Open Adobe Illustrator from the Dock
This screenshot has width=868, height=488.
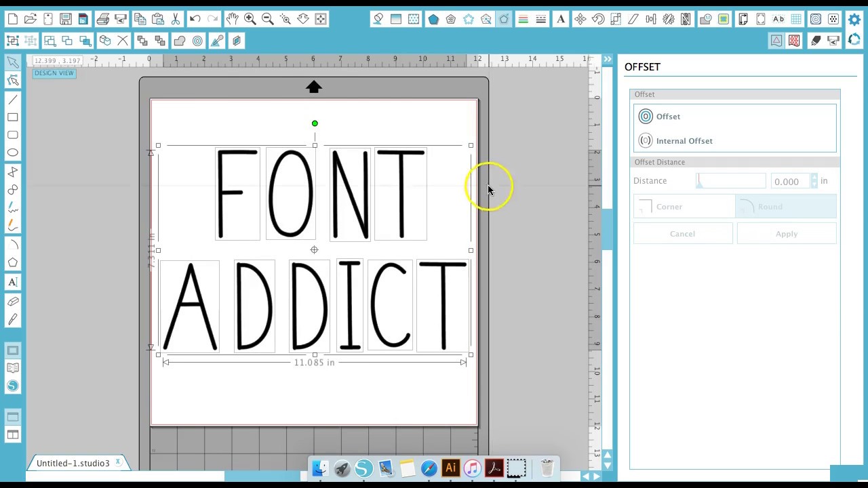pyautogui.click(x=450, y=468)
